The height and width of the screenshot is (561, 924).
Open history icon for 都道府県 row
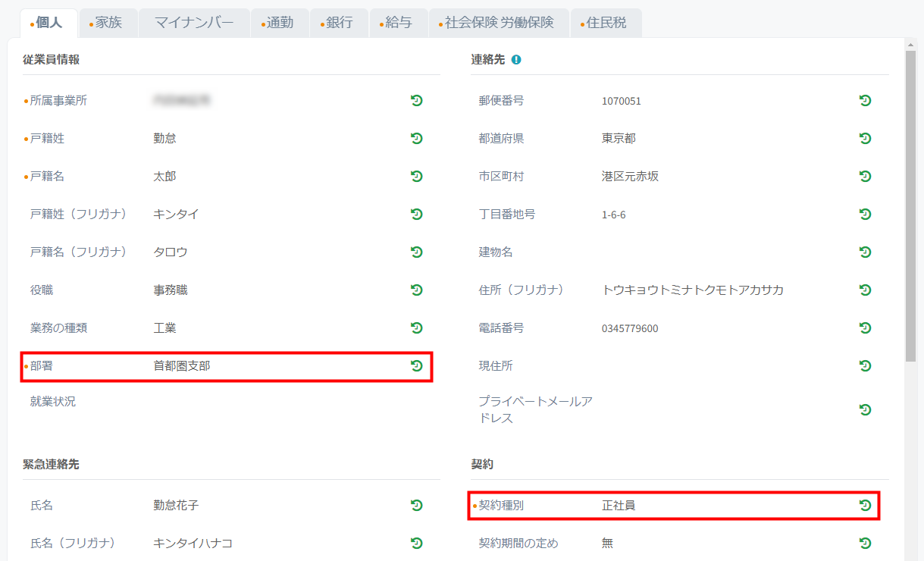point(865,138)
